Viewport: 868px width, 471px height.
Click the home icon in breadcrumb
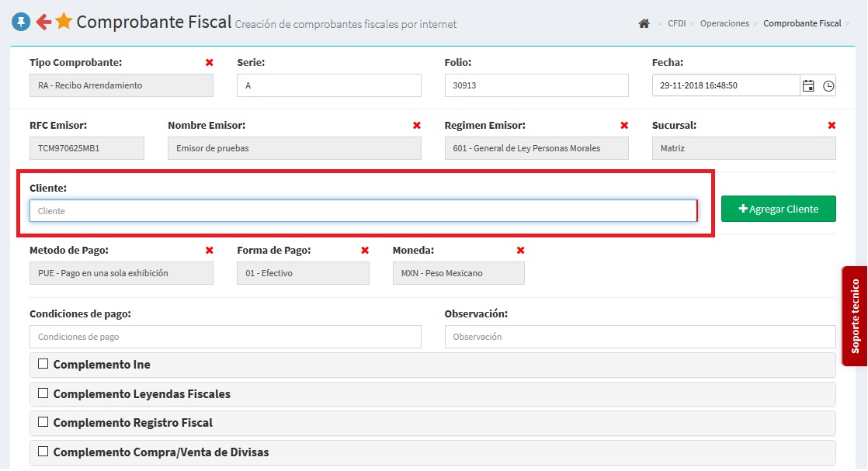coord(644,23)
